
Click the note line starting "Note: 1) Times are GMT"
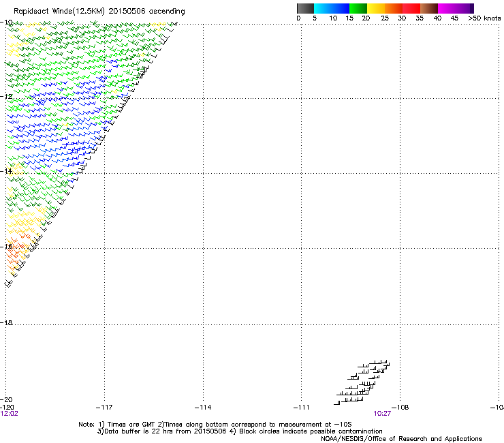pyautogui.click(x=215, y=425)
